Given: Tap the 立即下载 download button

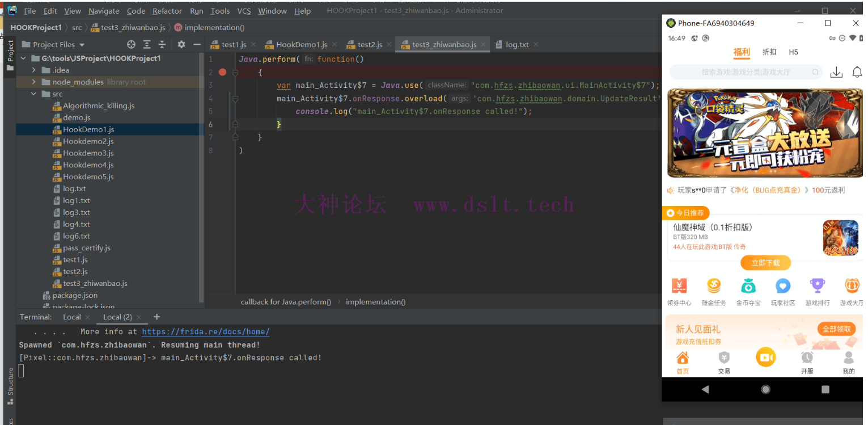Looking at the screenshot, I should (765, 263).
